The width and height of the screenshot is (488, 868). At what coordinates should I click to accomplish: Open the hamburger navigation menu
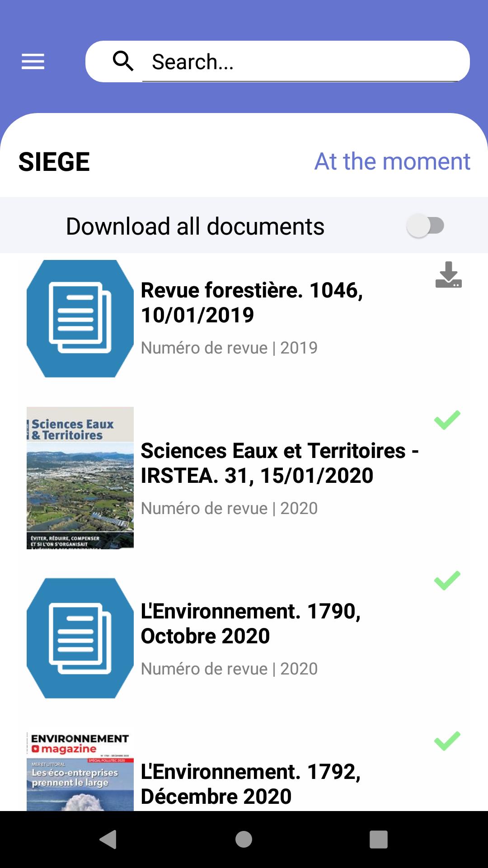point(33,61)
